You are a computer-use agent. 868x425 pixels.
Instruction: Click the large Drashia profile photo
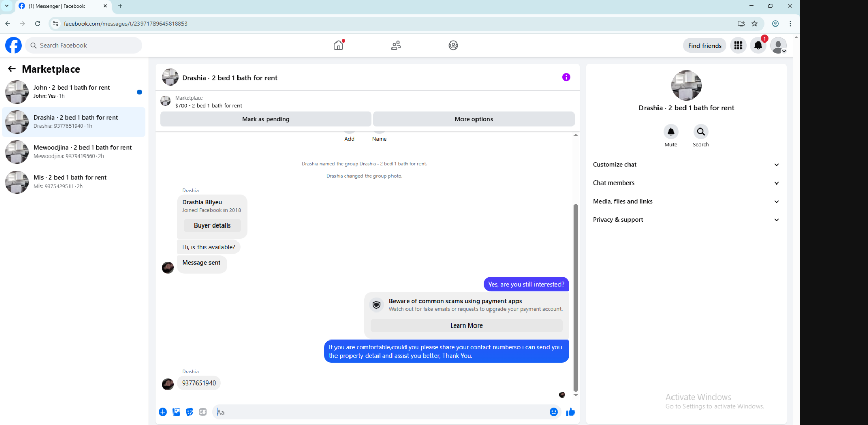[x=687, y=86]
